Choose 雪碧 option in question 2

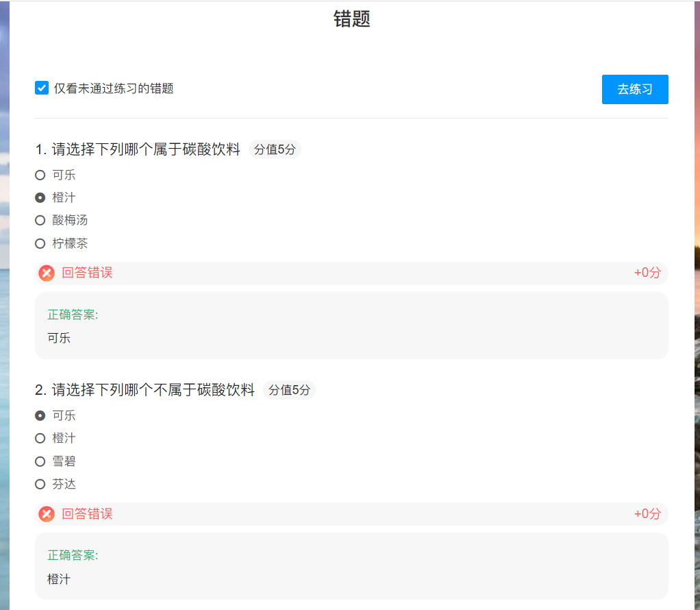point(40,462)
